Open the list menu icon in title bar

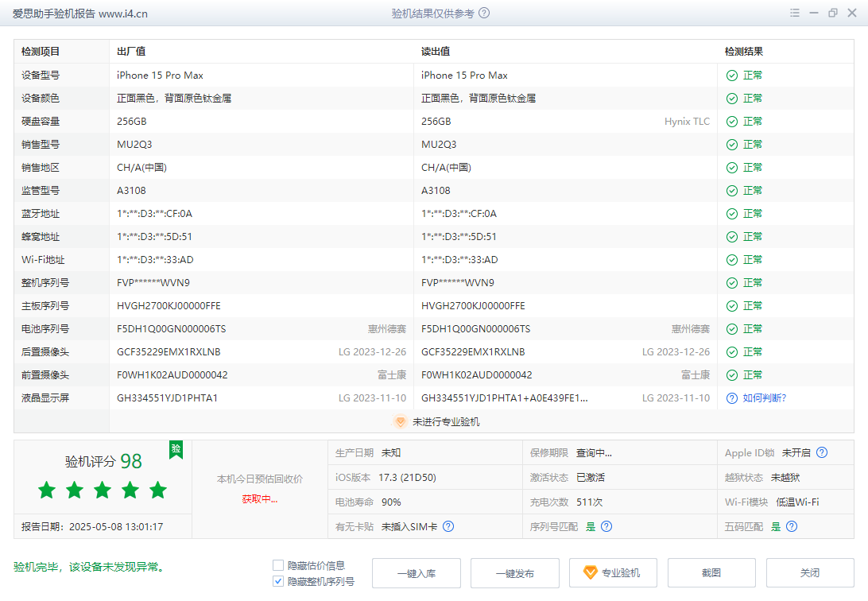coord(795,13)
